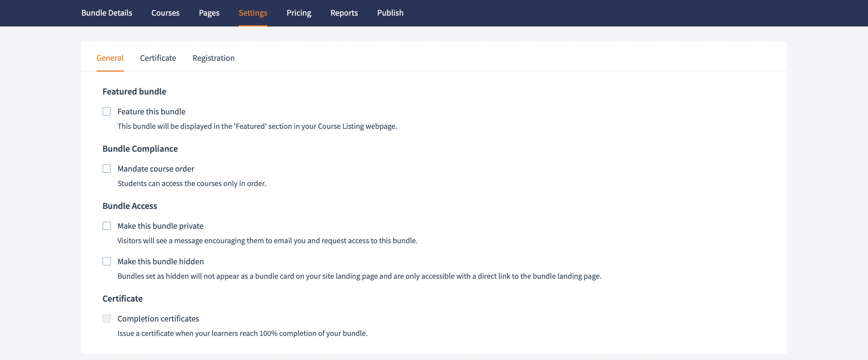Click the 'Issue a certificate' description text
Screen dimensions: 868x360
coord(242,334)
